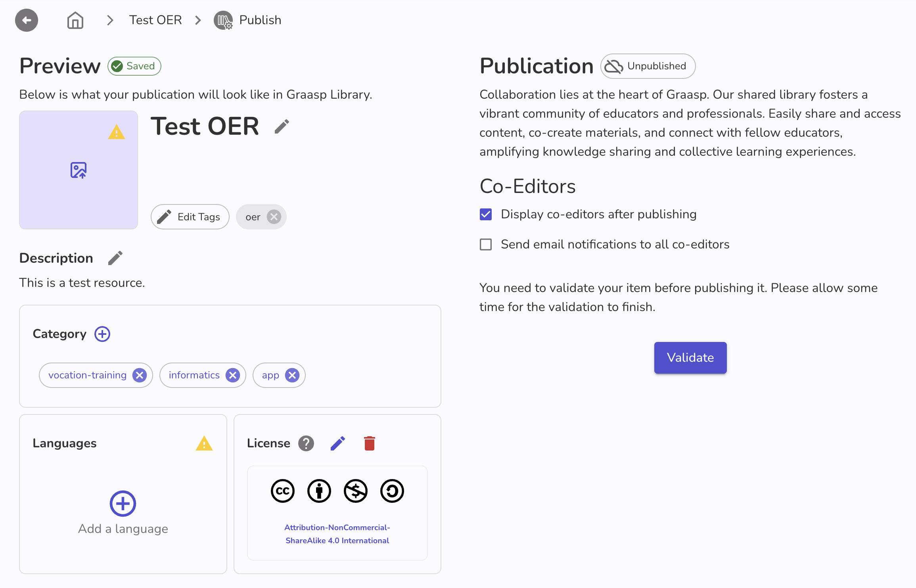Disable Display co-editors after publishing
Viewport: 916px width, 588px height.
(x=485, y=214)
